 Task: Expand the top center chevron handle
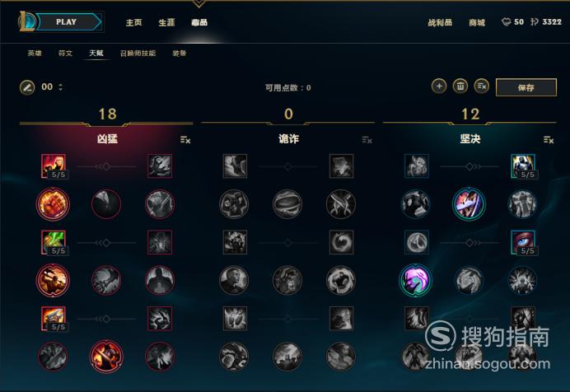[x=199, y=3]
